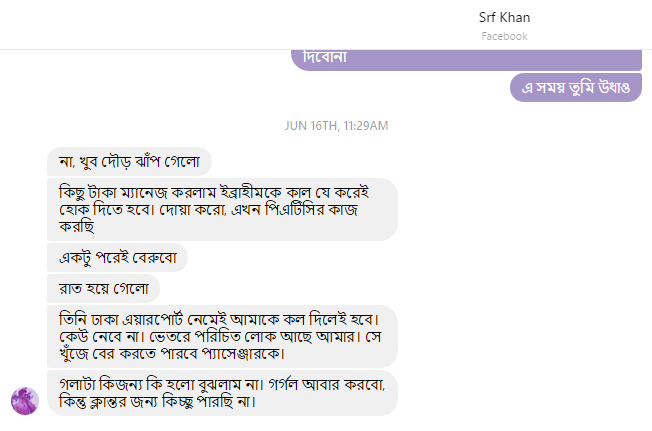Select the JUN 16TH, 11:29AM timestamp
The width and height of the screenshot is (652, 431).
(336, 126)
